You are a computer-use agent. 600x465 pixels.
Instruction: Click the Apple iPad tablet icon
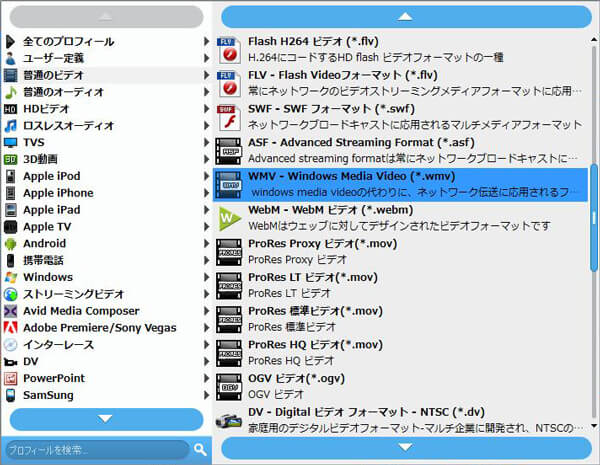click(10, 210)
